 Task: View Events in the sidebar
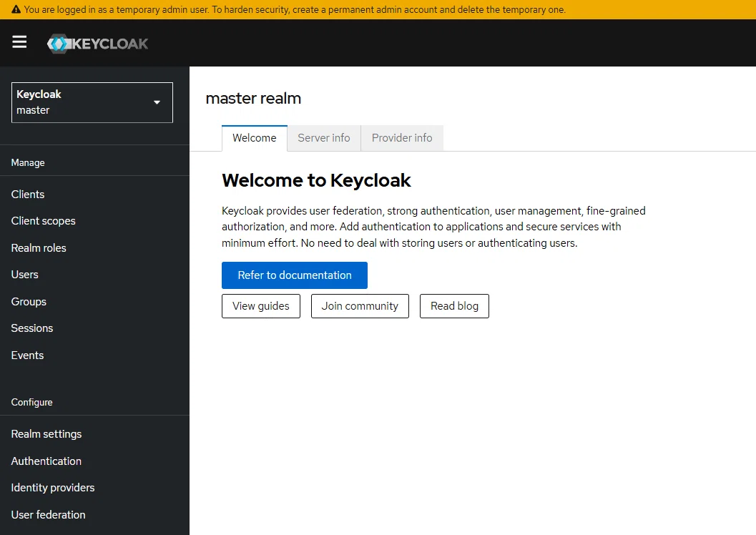[27, 355]
